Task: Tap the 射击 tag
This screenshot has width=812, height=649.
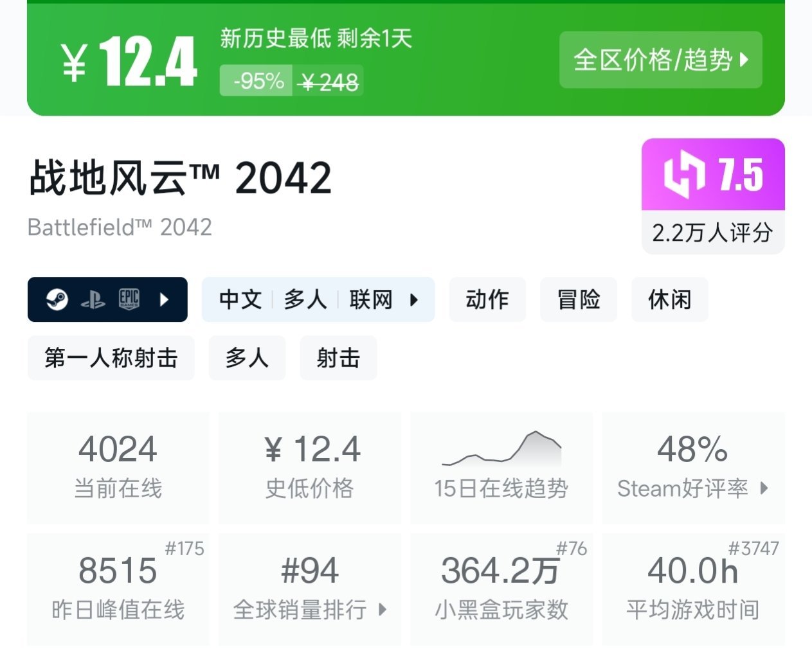Action: pyautogui.click(x=338, y=358)
